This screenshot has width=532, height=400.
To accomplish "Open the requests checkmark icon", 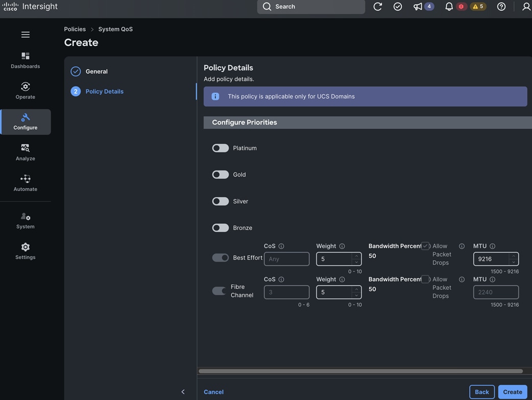I will tap(398, 7).
